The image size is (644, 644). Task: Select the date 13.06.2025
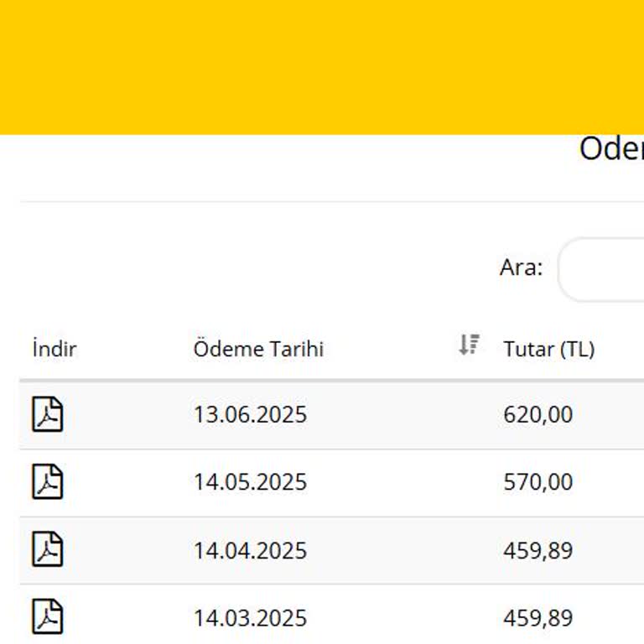coord(250,414)
